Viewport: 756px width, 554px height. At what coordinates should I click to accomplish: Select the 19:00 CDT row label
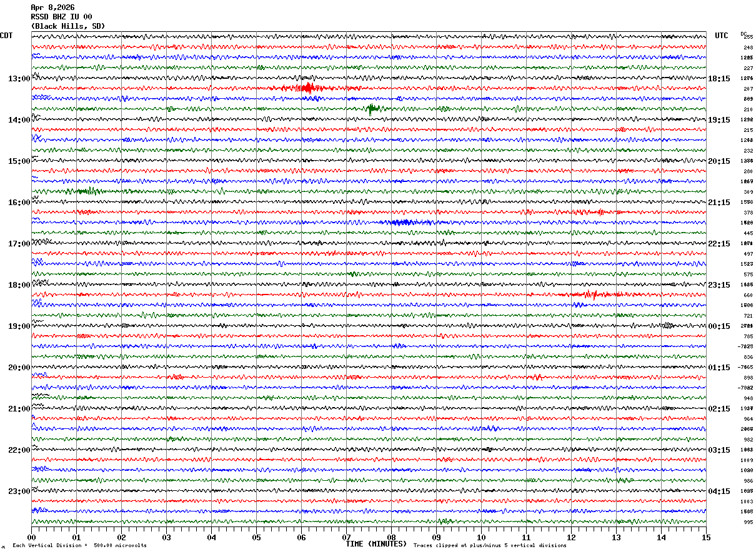tap(19, 326)
